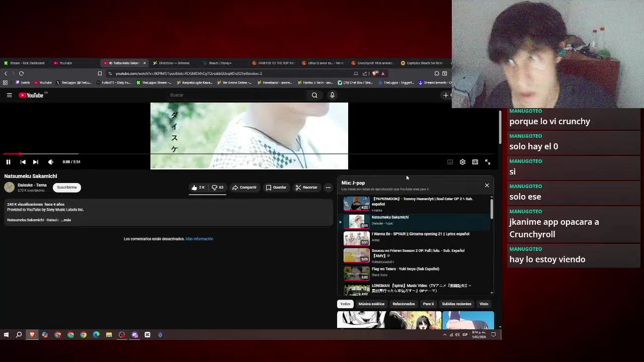Click the Buscar search field
The width and height of the screenshot is (644, 362).
(x=236, y=95)
